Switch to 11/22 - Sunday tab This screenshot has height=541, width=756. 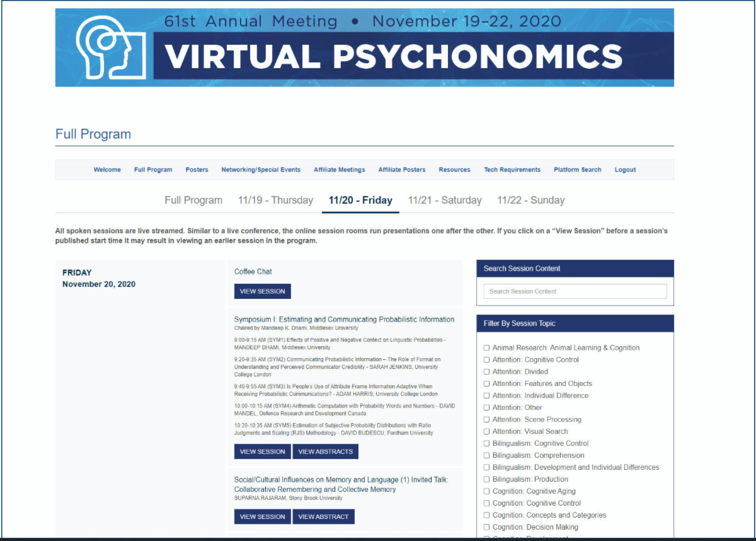click(531, 201)
